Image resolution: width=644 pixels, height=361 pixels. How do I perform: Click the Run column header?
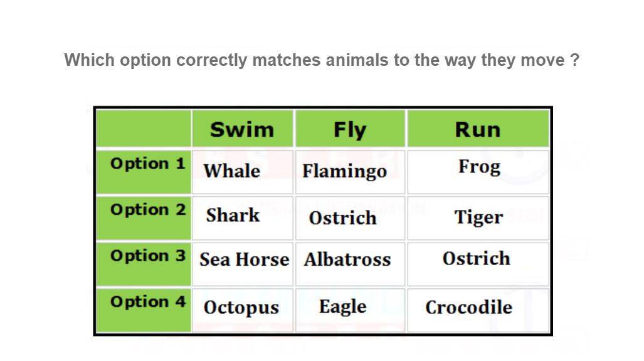point(478,130)
